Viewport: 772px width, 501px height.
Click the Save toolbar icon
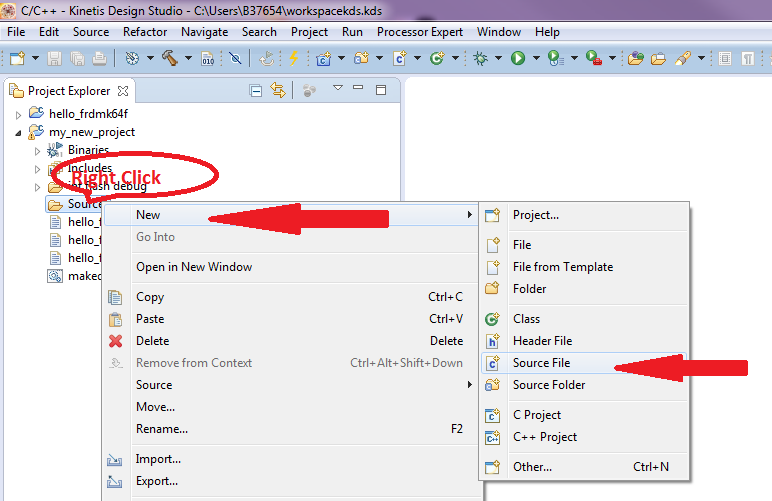54,59
